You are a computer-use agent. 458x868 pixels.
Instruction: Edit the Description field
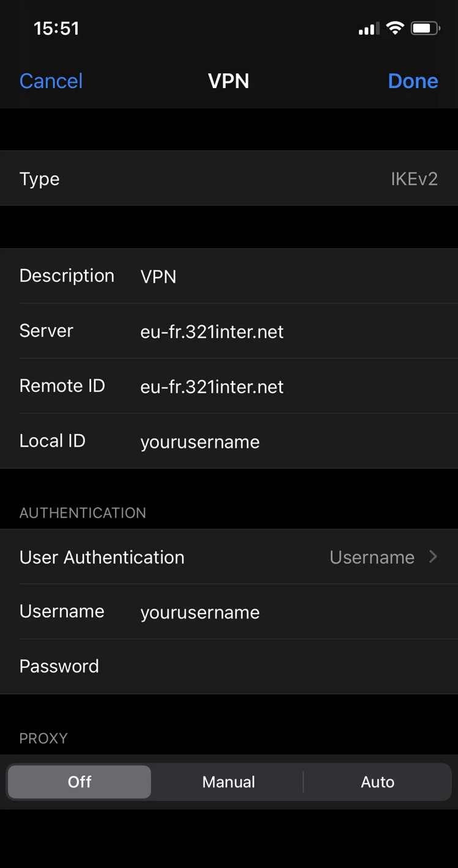coord(294,276)
